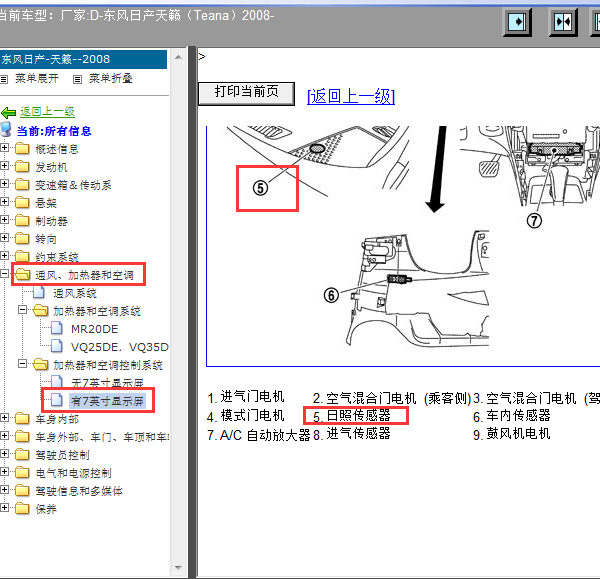Expand the 概述信息 tree node
600x579 pixels.
click(4, 147)
